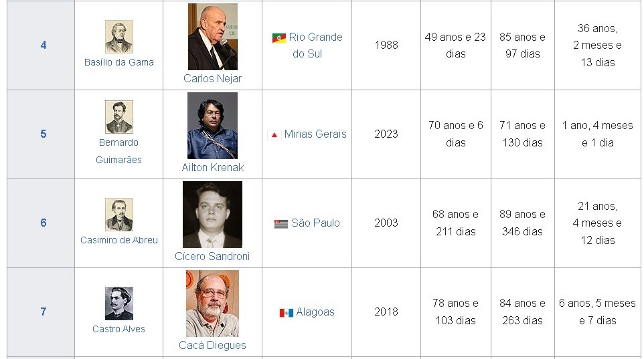644x359 pixels.
Task: Go to the Cícero Sandroni page link
Action: [212, 257]
